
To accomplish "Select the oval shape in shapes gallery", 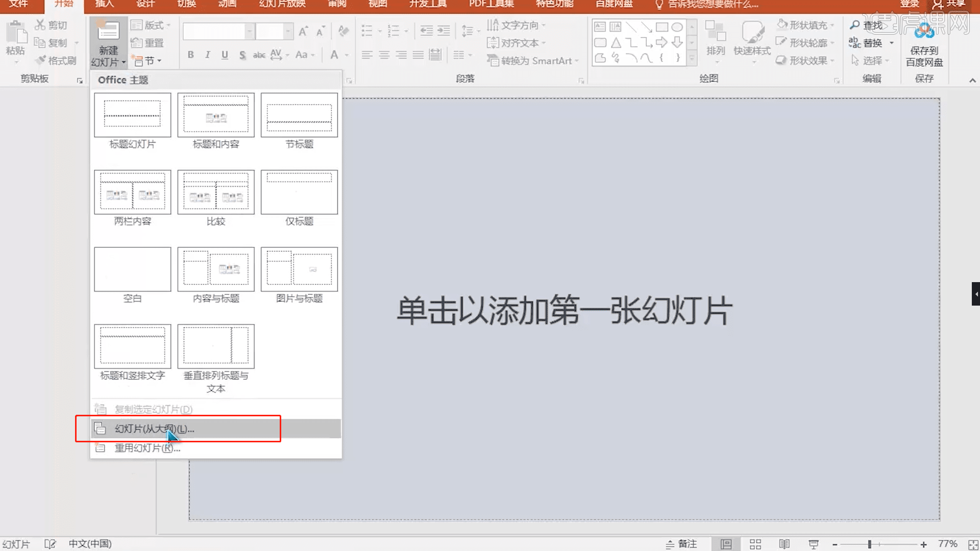I will pos(677,27).
